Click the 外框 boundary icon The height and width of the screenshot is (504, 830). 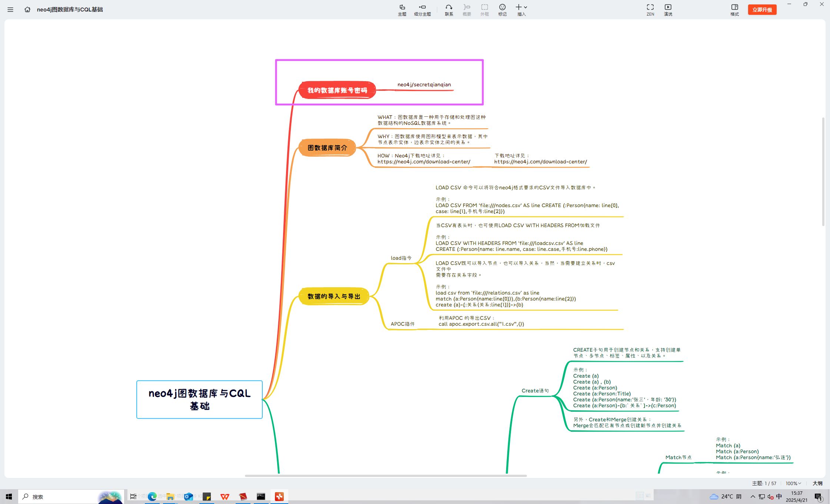click(x=485, y=10)
